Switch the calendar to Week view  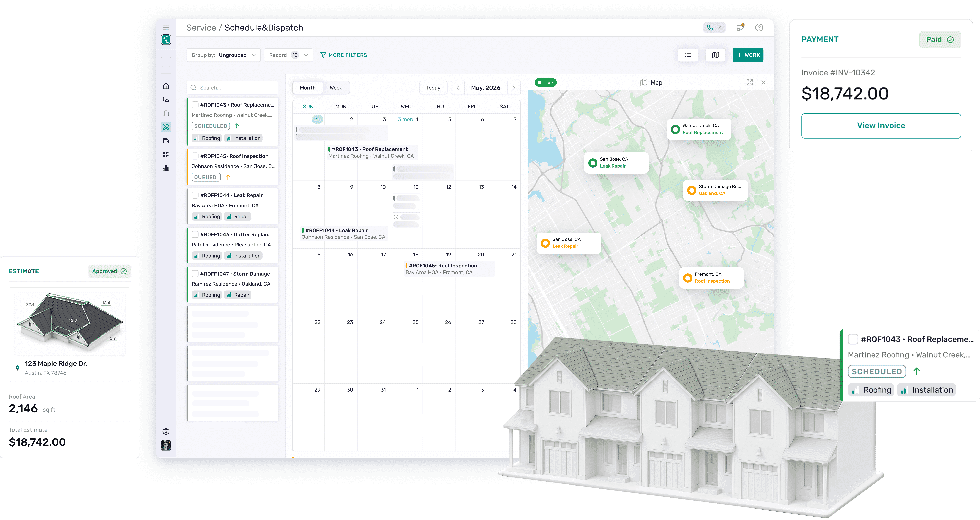pos(336,88)
